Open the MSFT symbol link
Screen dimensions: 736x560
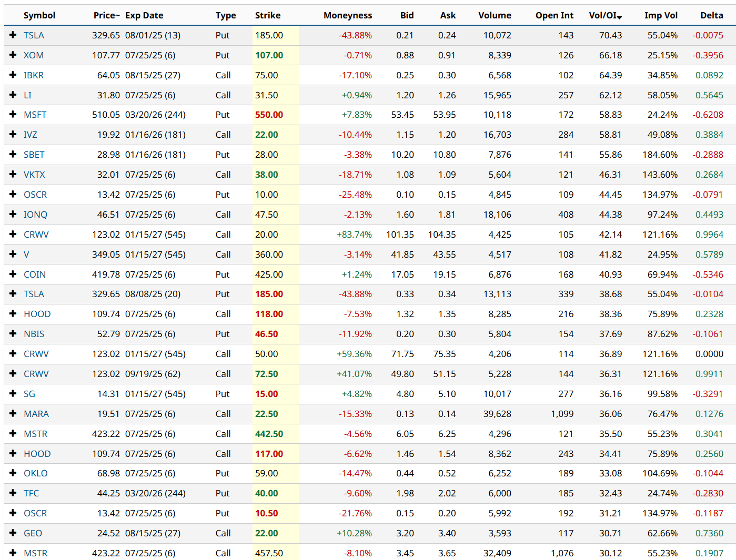click(35, 115)
